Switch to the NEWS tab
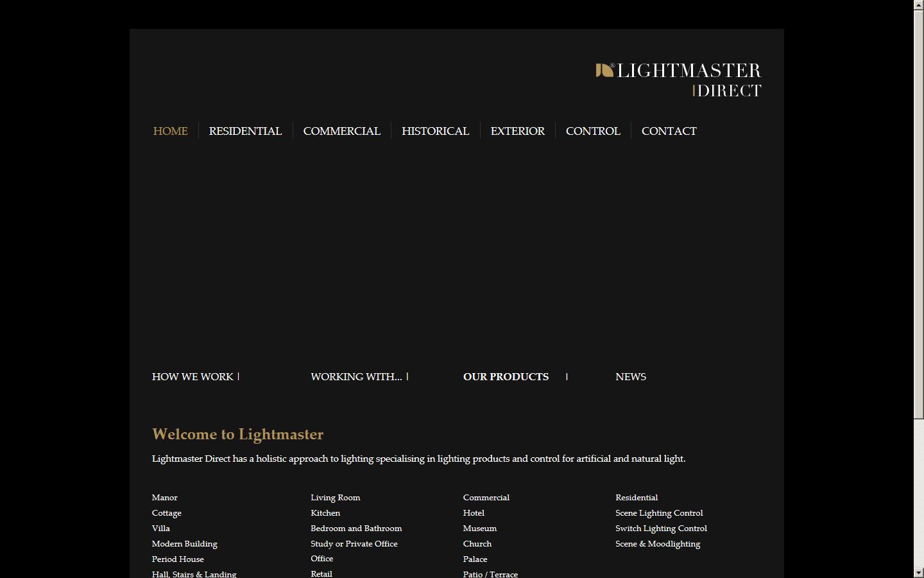The image size is (924, 578). click(x=630, y=377)
